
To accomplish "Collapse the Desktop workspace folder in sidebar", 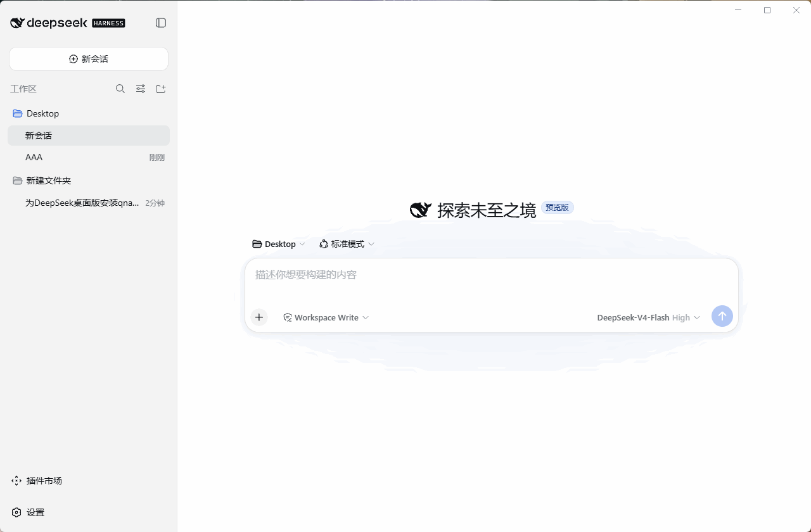I will (x=89, y=113).
